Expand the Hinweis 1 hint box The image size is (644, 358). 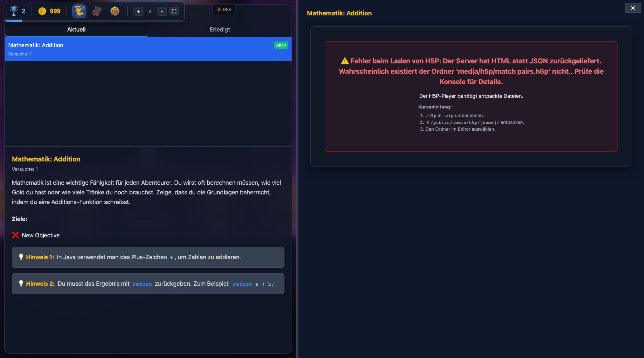(148, 257)
